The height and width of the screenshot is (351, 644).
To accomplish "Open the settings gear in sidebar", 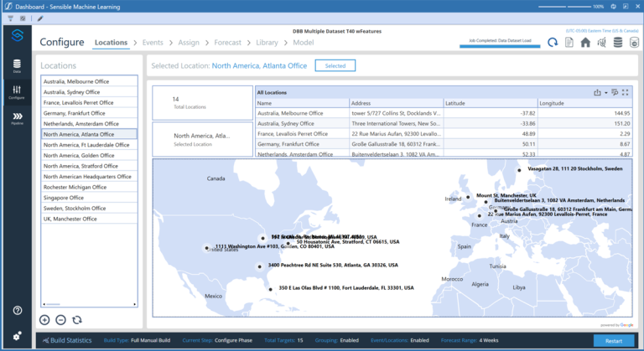I will (x=18, y=336).
